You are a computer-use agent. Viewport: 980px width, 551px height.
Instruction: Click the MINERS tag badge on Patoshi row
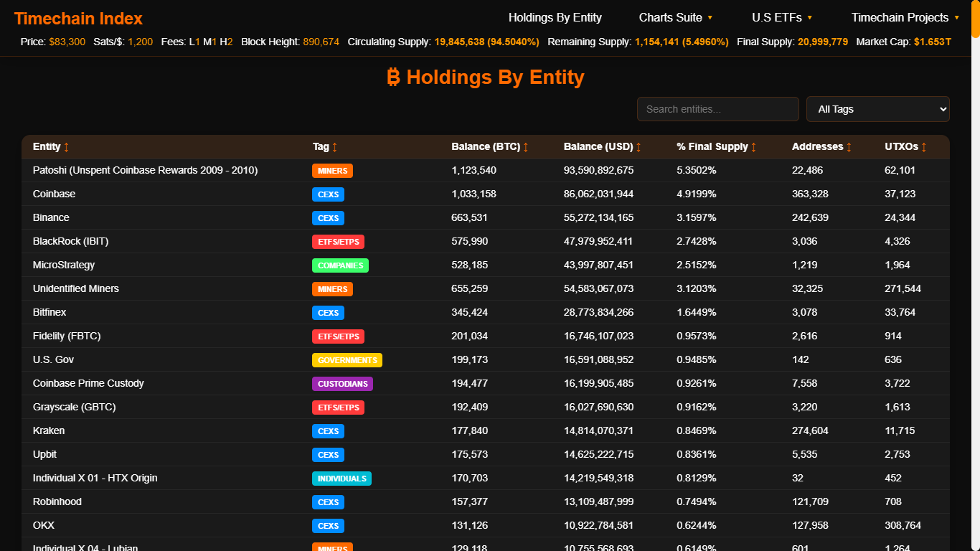pyautogui.click(x=332, y=171)
